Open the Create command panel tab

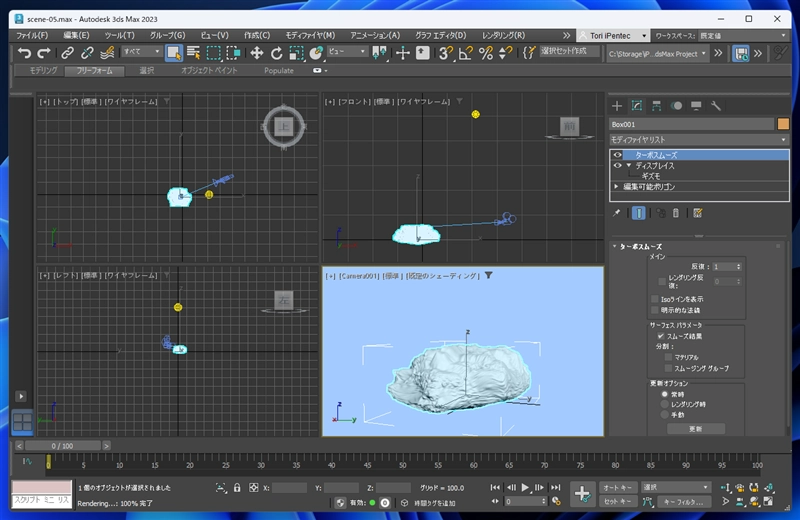pyautogui.click(x=617, y=106)
